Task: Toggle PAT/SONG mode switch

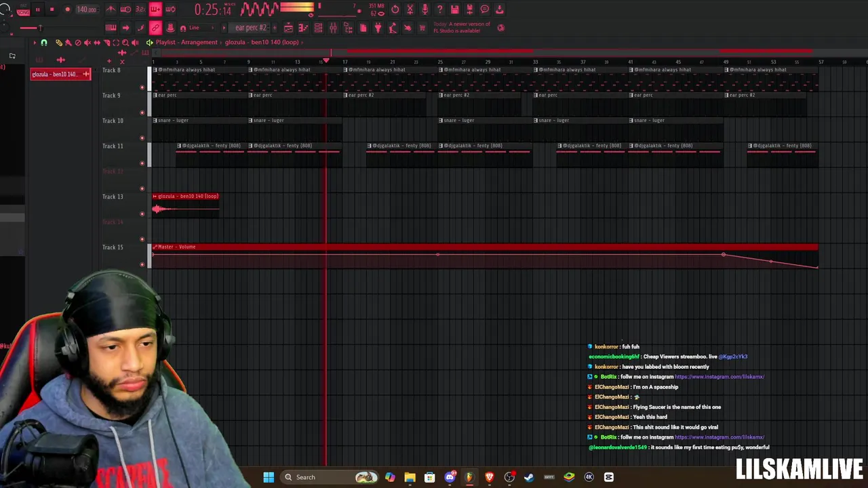Action: coord(24,9)
